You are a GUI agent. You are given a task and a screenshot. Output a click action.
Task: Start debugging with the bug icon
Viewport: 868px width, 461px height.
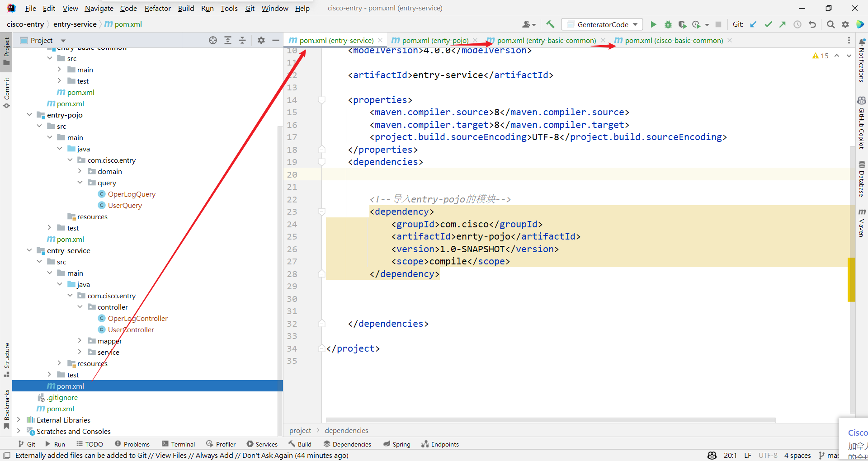click(x=668, y=24)
